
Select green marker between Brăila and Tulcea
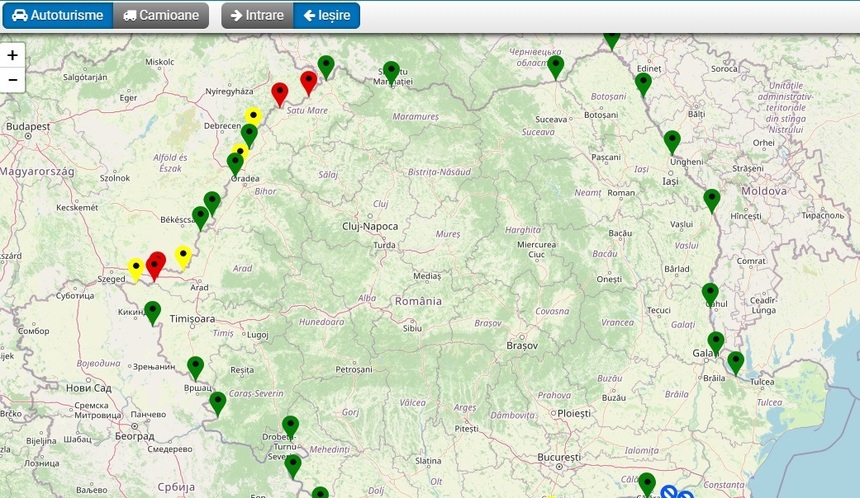pyautogui.click(x=736, y=361)
